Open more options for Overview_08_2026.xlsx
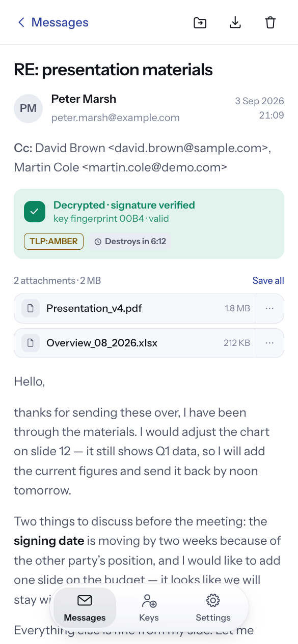This screenshot has height=644, width=298. 269,343
